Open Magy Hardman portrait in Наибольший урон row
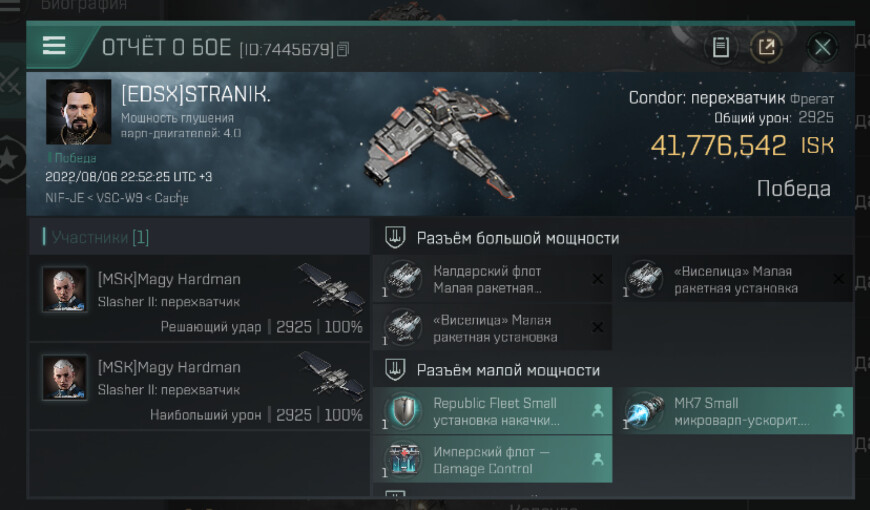870x510 pixels. coord(65,377)
